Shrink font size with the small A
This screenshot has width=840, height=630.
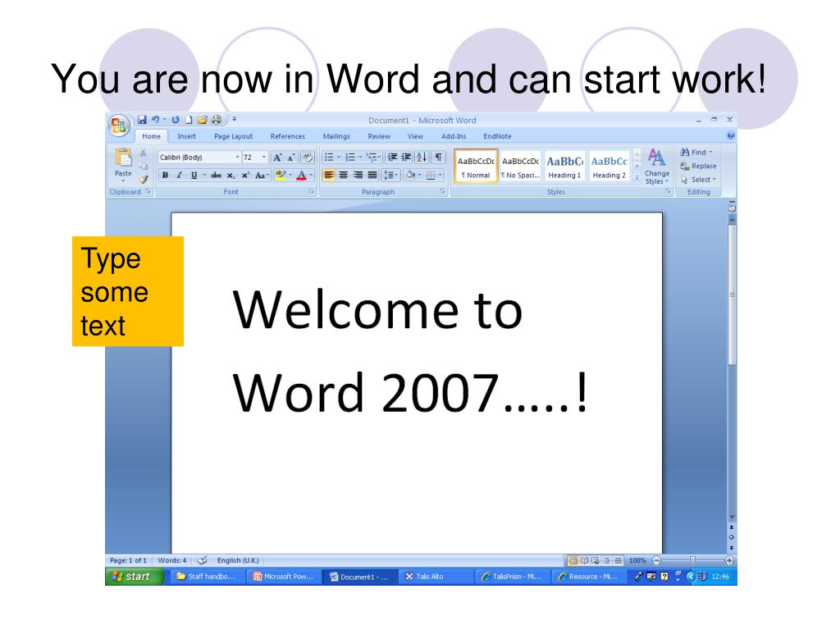(291, 157)
